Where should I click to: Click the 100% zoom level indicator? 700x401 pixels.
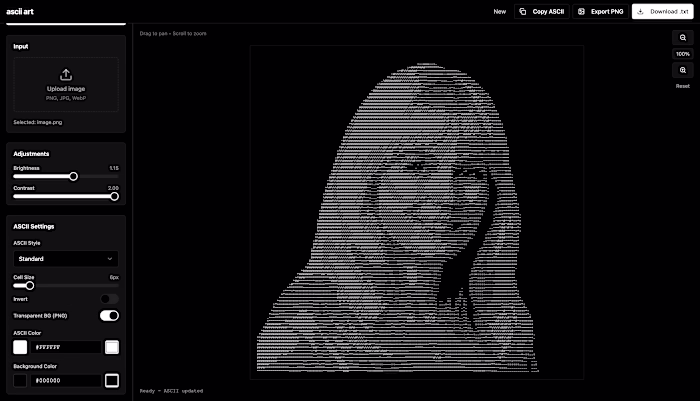coord(683,54)
